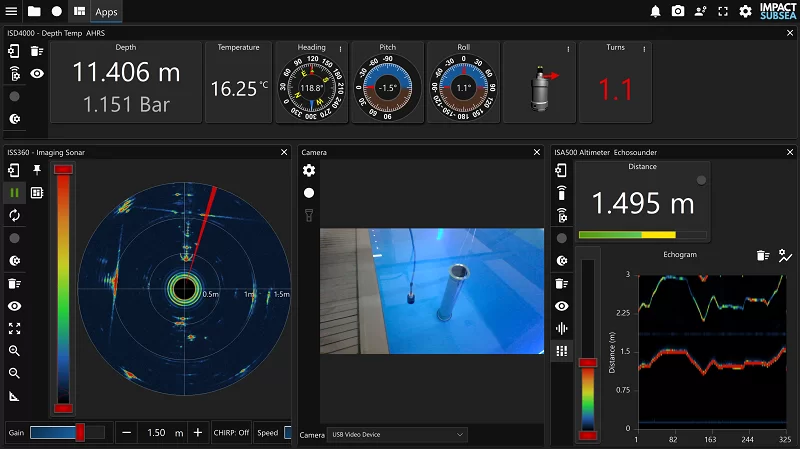800x449 pixels.
Task: Take a screenshot with the top bar camera icon
Action: pos(678,11)
